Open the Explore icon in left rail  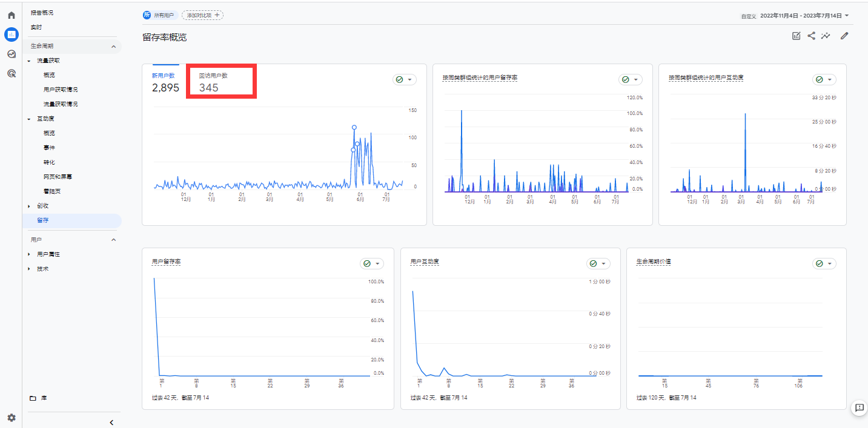(x=11, y=54)
